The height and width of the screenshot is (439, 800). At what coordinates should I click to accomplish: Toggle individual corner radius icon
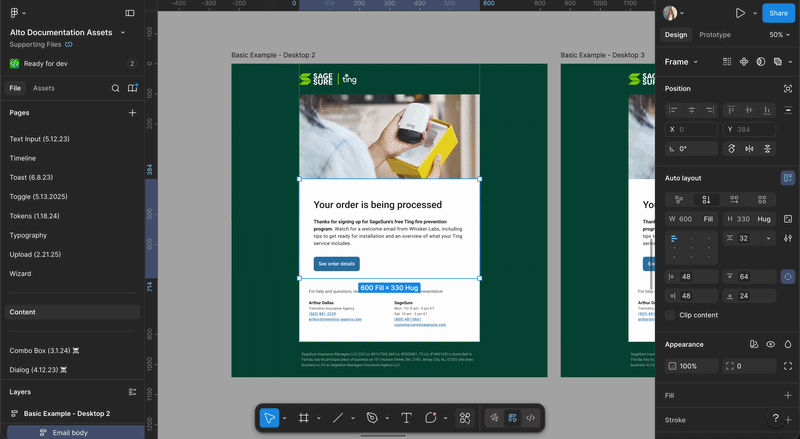coord(788,366)
